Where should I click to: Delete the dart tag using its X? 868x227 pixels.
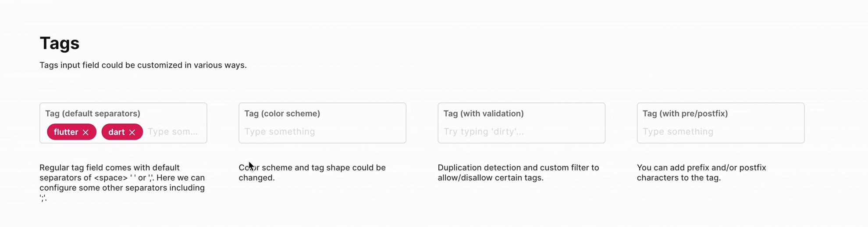tap(132, 132)
